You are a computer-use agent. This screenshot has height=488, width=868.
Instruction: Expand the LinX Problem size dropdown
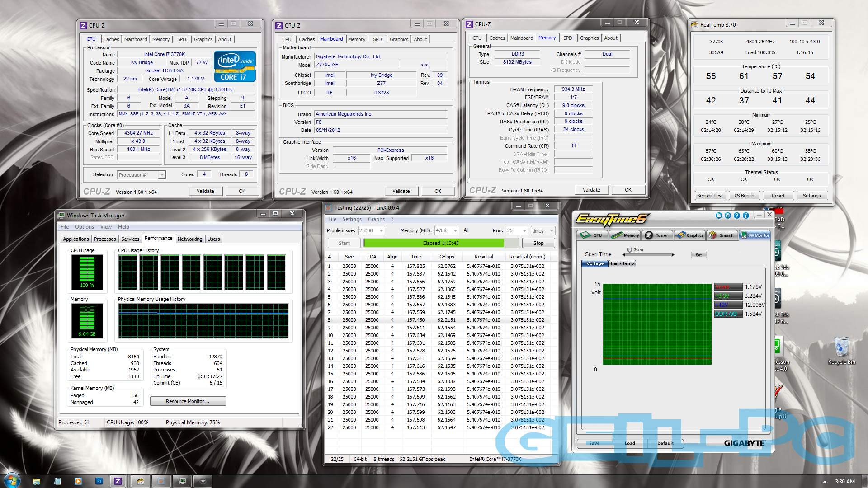381,231
